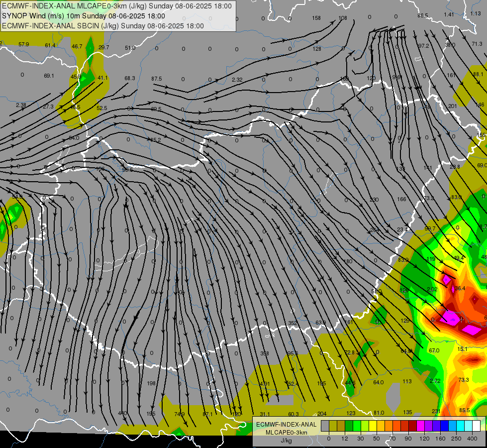The height and width of the screenshot is (448, 487).
Task: Click the legend tick label 400
Action: click(472, 439)
